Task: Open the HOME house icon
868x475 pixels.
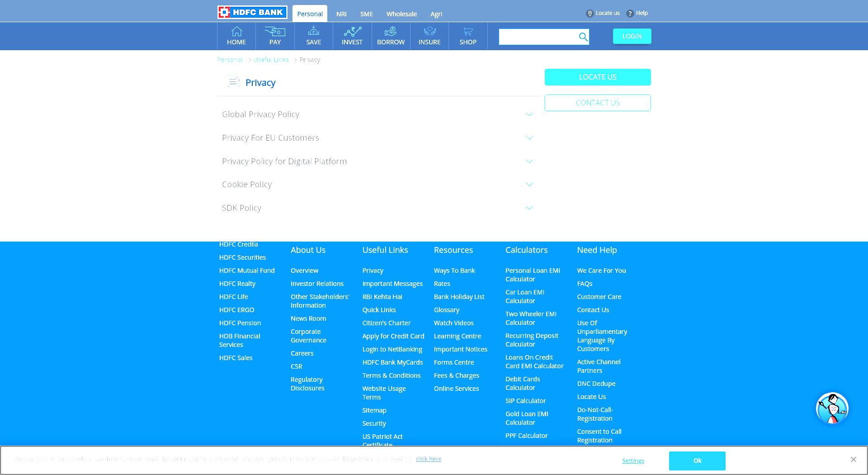Action: click(236, 31)
